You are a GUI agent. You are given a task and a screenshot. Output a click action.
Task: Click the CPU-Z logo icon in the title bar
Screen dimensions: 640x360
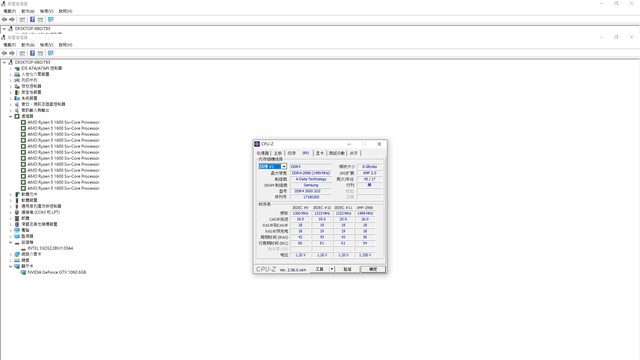(257, 144)
